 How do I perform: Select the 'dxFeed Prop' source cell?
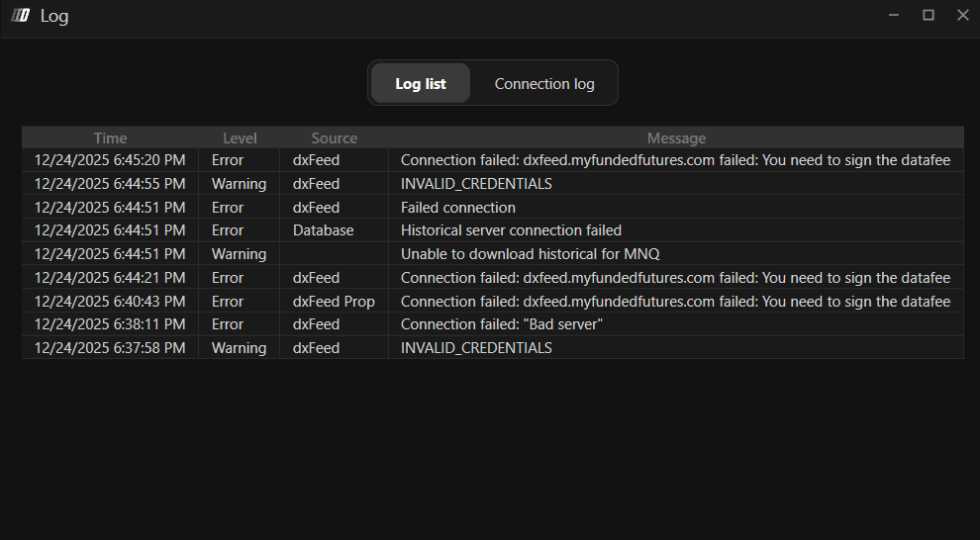pos(334,302)
